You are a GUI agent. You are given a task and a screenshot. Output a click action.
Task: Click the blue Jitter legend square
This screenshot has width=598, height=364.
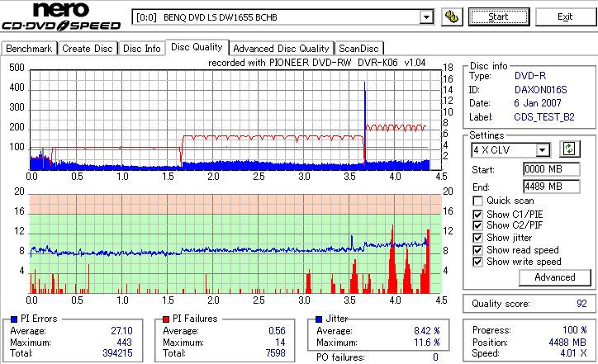[x=319, y=319]
